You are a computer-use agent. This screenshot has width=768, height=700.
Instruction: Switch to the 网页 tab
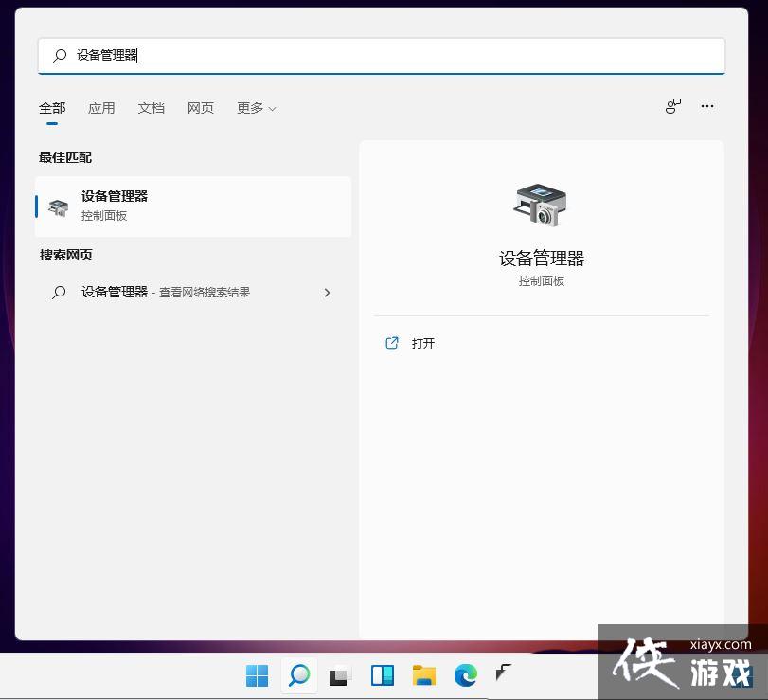click(200, 108)
